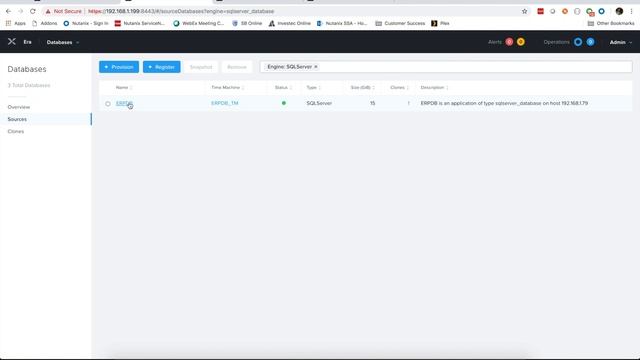Open the Admin user dropdown
Viewport: 640px width, 360px height.
[x=620, y=42]
